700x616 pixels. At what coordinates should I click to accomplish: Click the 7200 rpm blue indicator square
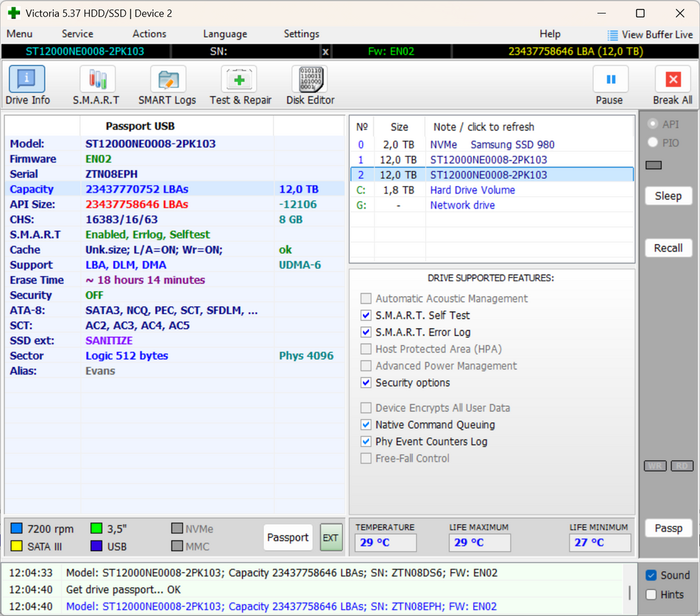[x=16, y=528]
